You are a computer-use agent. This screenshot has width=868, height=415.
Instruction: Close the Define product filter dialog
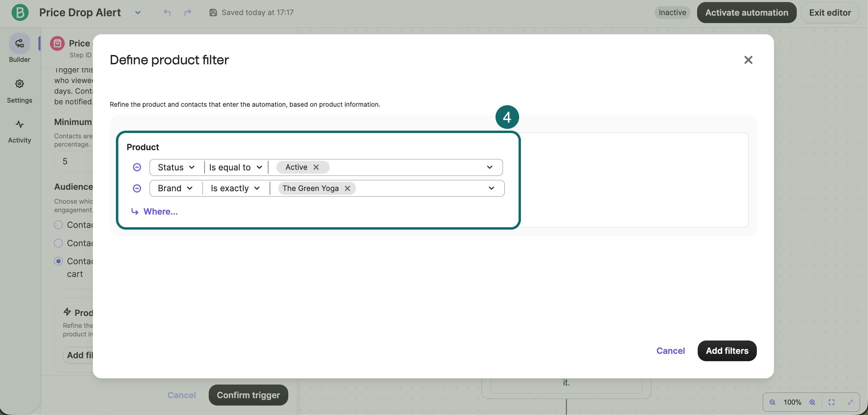tap(748, 60)
